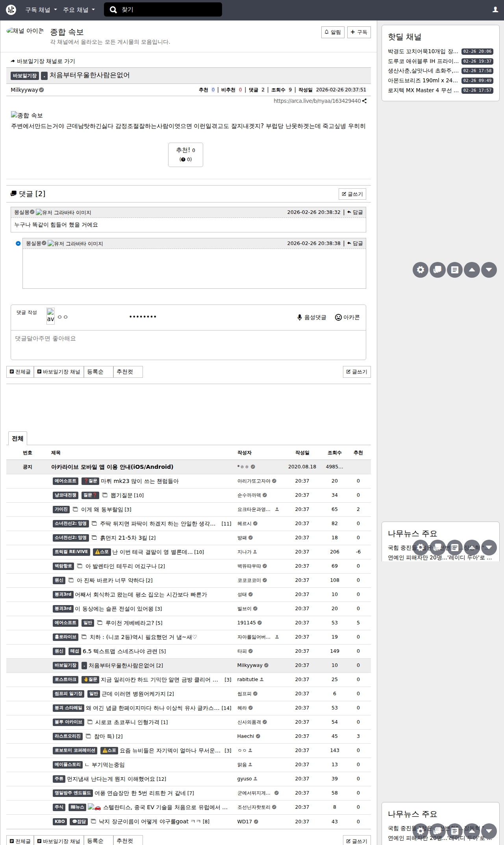Click author gyuso in the post list

pos(245,779)
